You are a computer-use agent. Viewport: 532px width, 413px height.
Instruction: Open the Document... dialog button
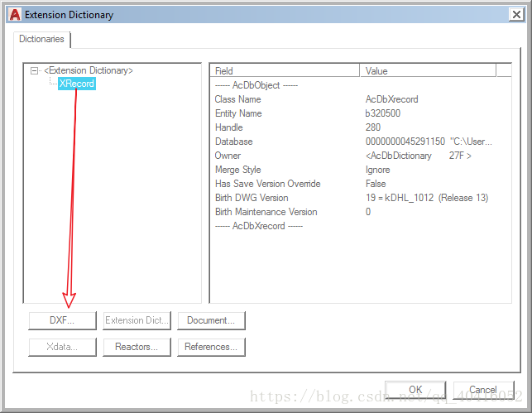[211, 320]
